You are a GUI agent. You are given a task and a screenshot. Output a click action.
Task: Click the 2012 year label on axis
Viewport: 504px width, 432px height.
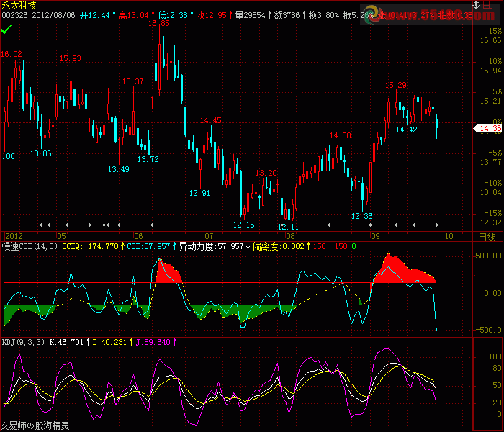pos(14,236)
